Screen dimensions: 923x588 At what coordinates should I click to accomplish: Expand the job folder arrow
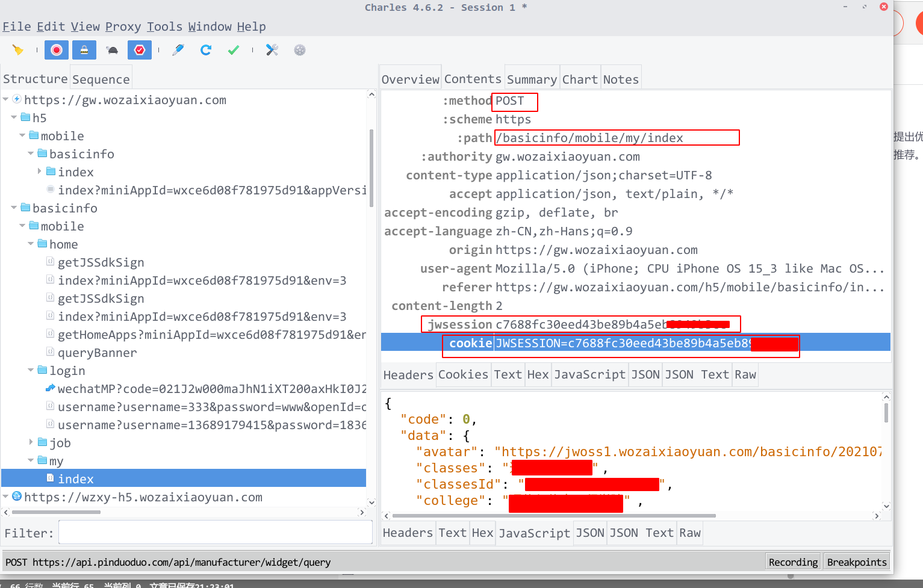(x=31, y=442)
